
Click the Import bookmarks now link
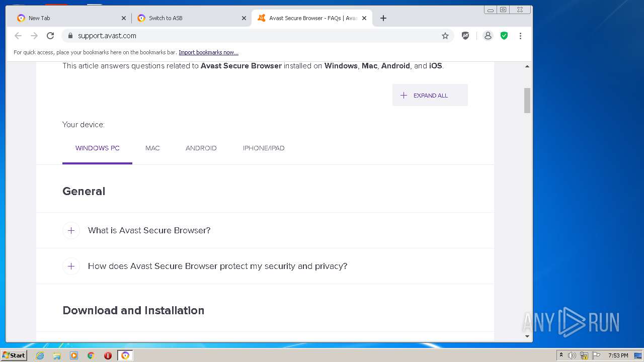[208, 52]
